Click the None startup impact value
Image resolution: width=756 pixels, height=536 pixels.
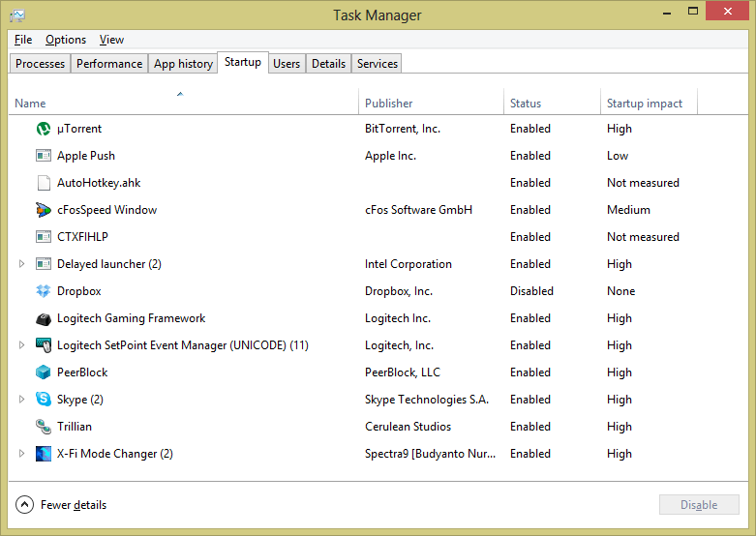click(621, 291)
